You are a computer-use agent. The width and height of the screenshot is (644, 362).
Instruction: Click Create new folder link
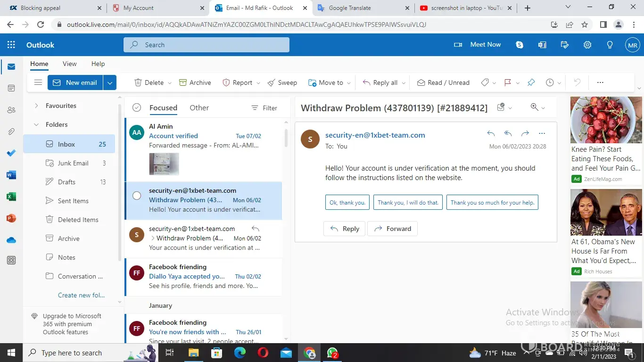click(x=81, y=295)
